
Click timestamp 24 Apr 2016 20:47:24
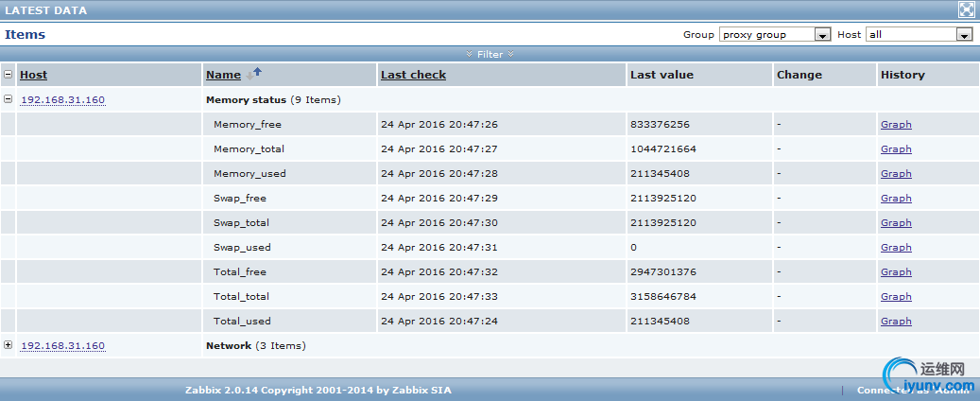[439, 321]
